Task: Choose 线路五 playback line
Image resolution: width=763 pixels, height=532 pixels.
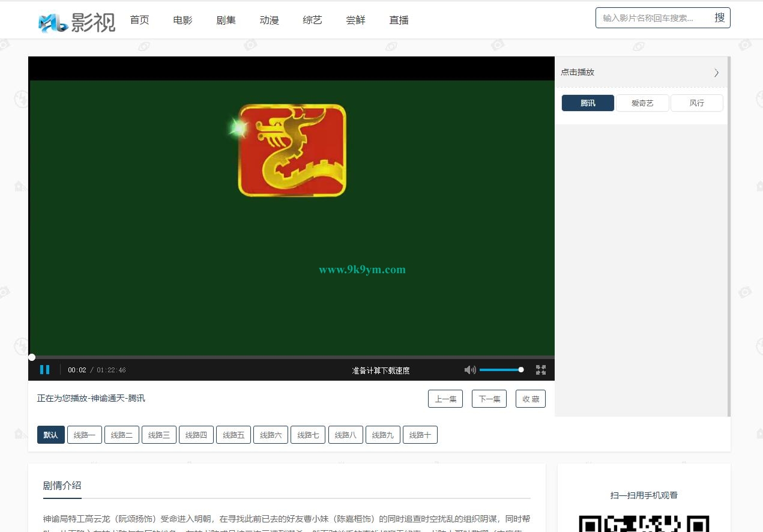Action: 234,435
